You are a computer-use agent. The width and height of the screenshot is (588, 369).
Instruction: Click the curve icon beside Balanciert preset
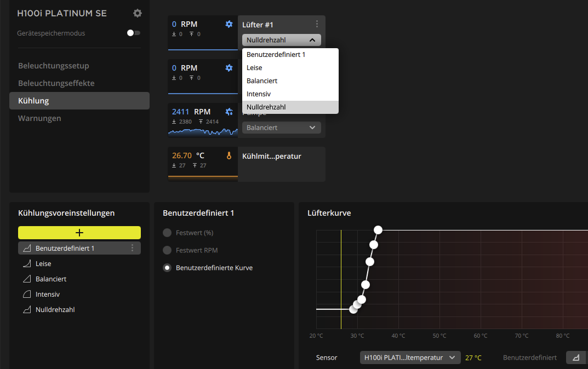[27, 279]
